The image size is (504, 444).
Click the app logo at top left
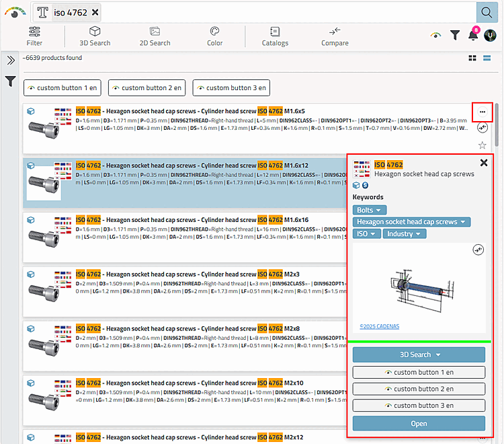(15, 13)
